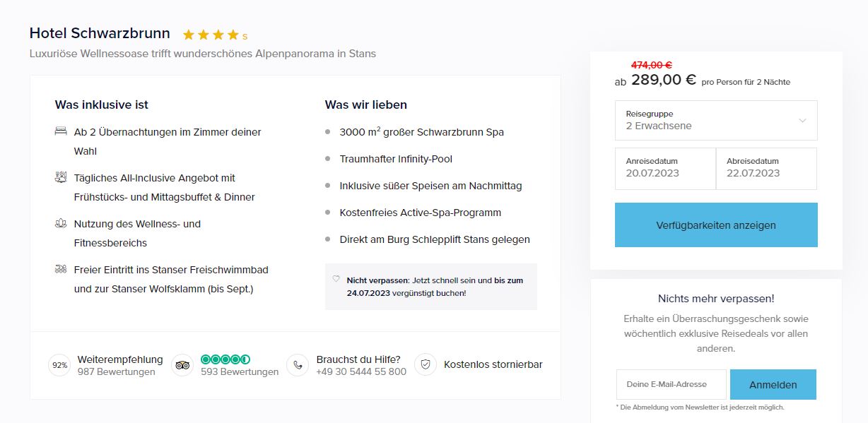Click the Deine E-Mail-Adresse input field
This screenshot has width=868, height=423.
click(671, 385)
